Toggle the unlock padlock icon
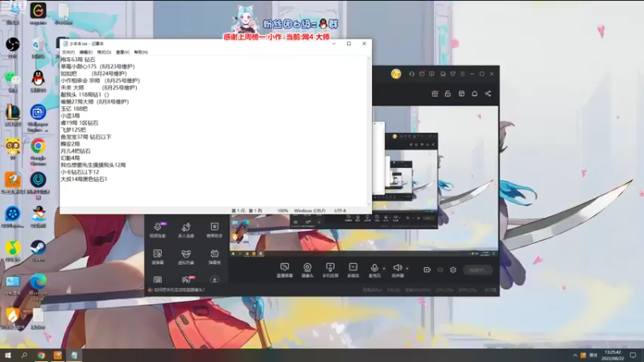Image resolution: width=644 pixels, height=362 pixels. [448, 93]
